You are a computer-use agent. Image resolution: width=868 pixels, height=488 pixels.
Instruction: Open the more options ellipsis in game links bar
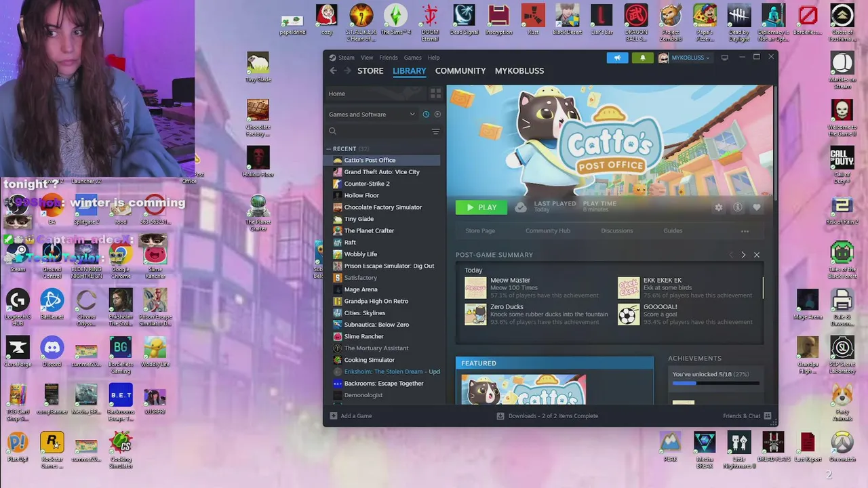[745, 231]
